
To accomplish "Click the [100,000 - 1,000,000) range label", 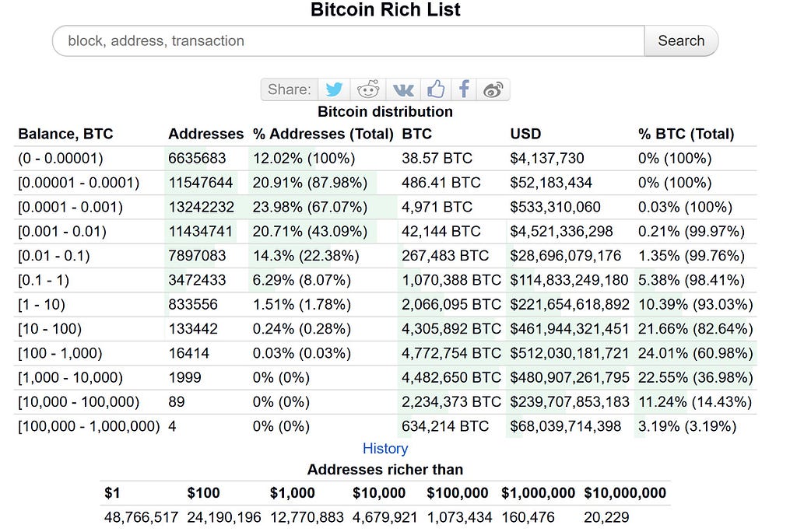I will 89,427.
